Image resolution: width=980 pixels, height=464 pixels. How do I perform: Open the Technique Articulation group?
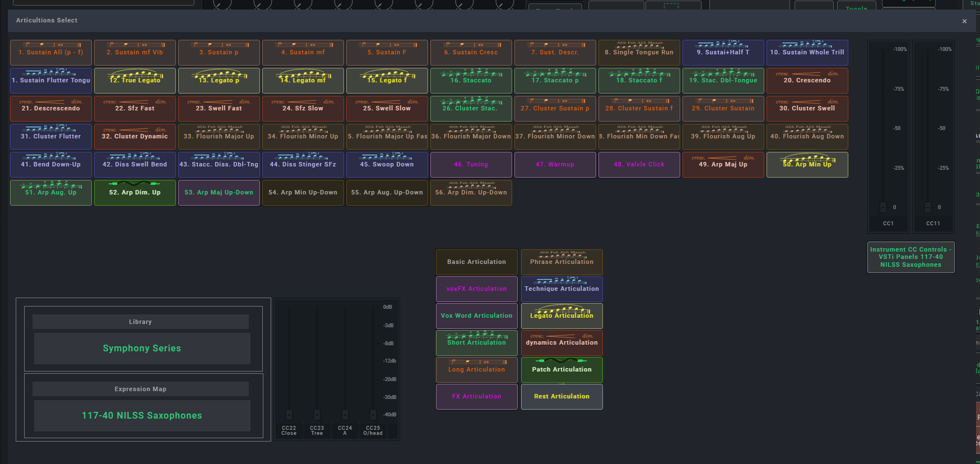(x=562, y=289)
